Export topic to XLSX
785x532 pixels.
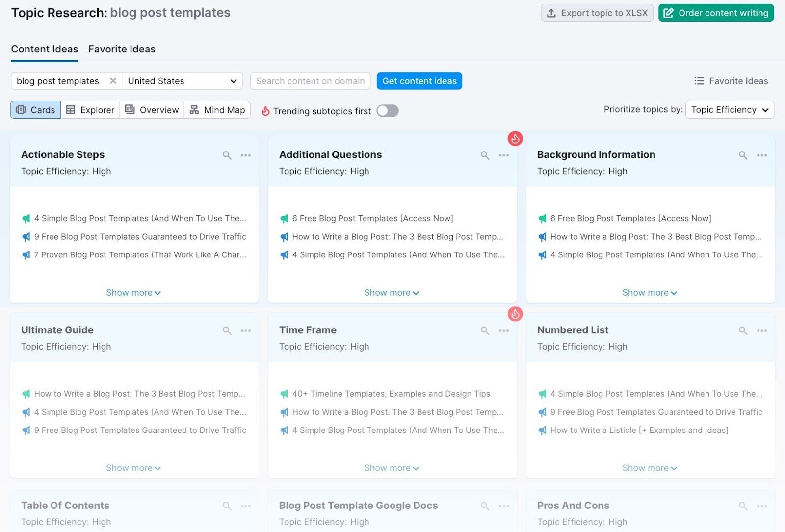click(x=597, y=13)
